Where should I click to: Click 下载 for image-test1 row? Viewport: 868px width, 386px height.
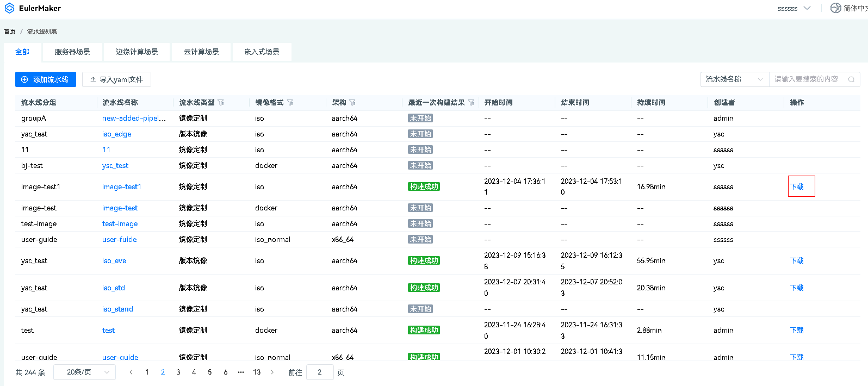coord(797,186)
